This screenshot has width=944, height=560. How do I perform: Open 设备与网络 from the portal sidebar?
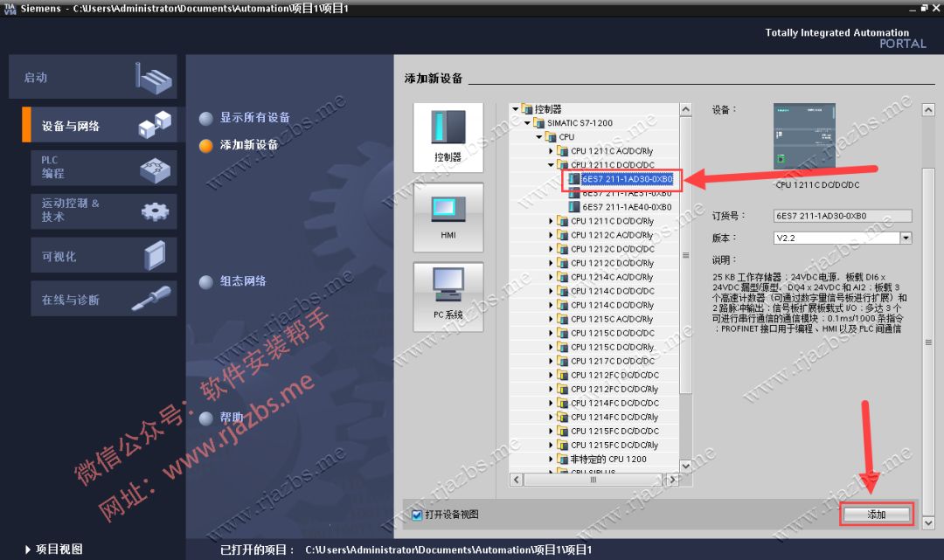[96, 123]
